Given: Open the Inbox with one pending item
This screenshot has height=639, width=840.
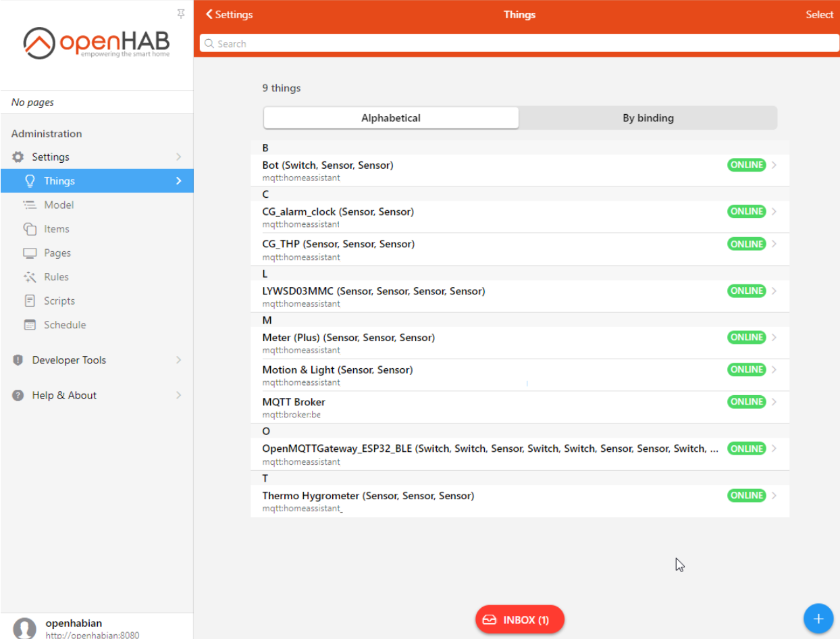Looking at the screenshot, I should (519, 619).
